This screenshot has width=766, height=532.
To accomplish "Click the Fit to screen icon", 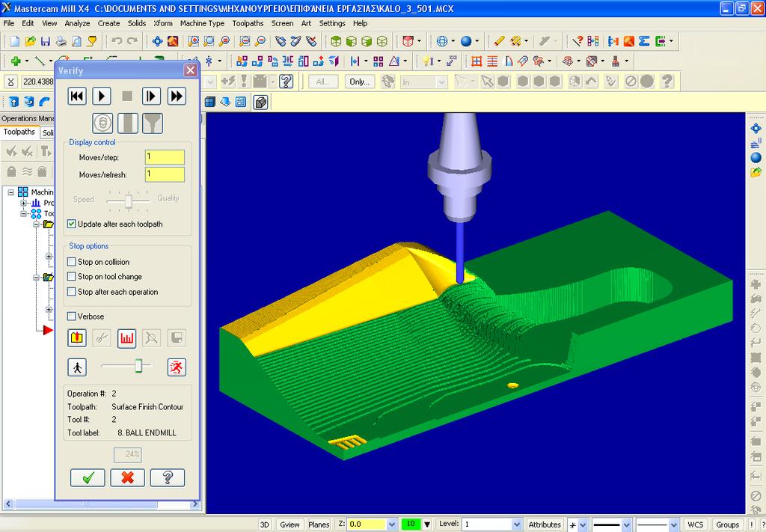I will tap(157, 41).
